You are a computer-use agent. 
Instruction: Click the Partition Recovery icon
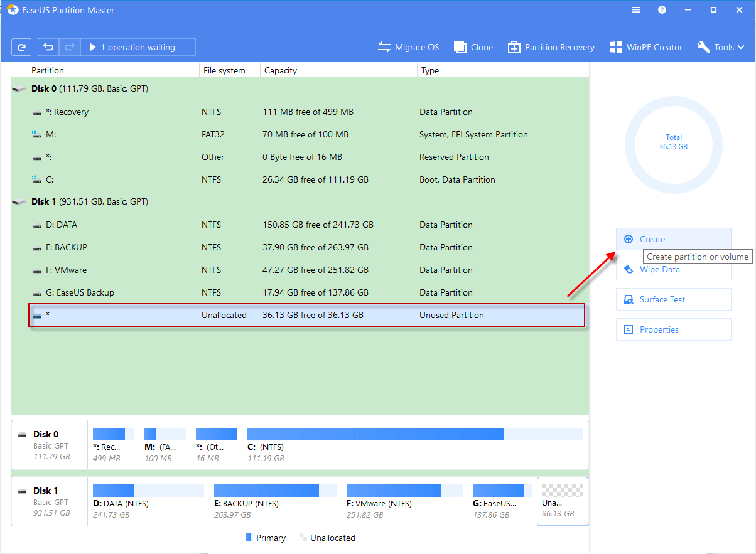tap(514, 47)
